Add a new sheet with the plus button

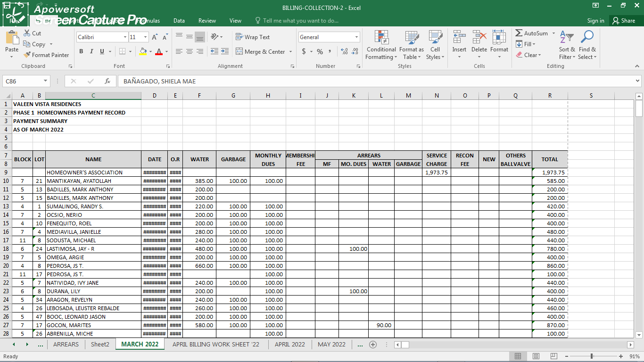[373, 345]
